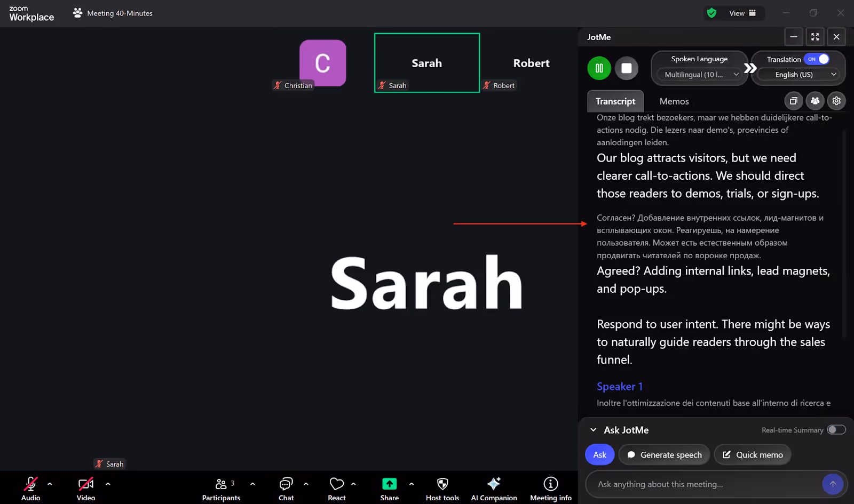The height and width of the screenshot is (504, 854).
Task: Focus the Ask anything about this meeting field
Action: click(705, 484)
